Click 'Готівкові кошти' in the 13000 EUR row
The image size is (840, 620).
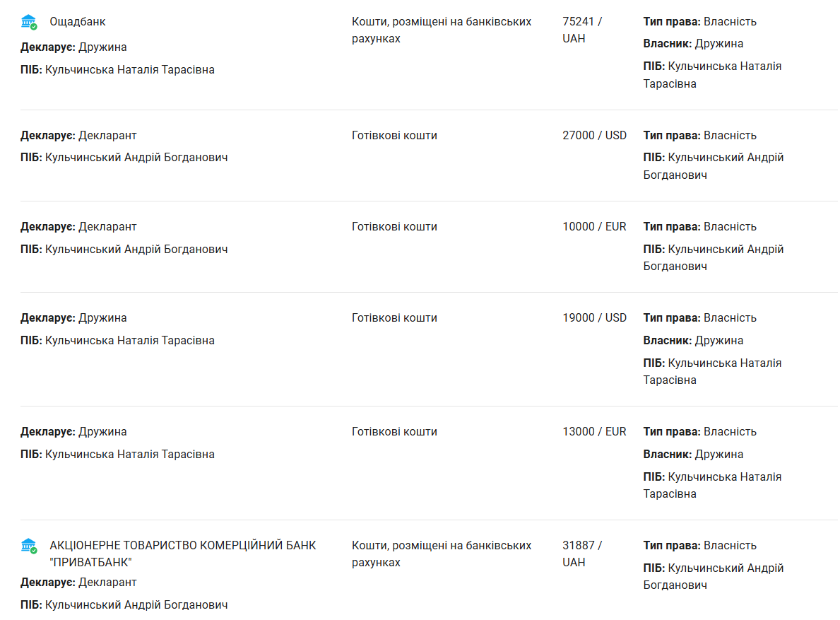coord(394,431)
